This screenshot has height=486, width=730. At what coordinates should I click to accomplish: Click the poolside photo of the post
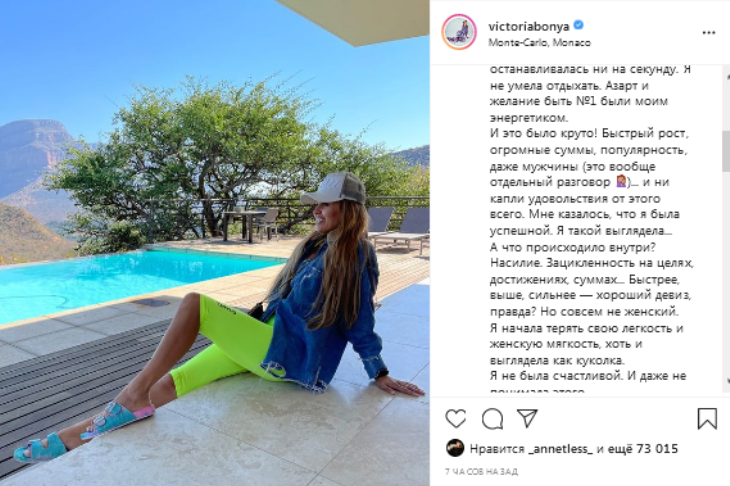tap(215, 243)
